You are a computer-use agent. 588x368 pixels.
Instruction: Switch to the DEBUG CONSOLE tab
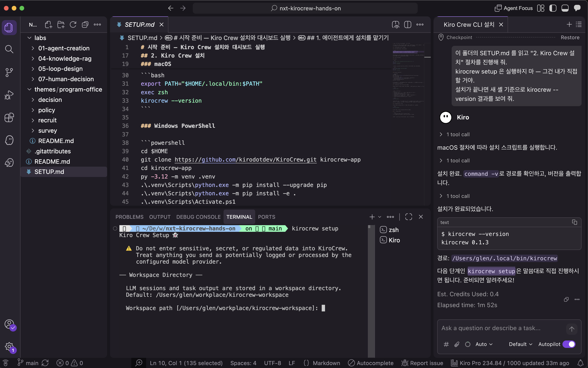[x=198, y=217]
